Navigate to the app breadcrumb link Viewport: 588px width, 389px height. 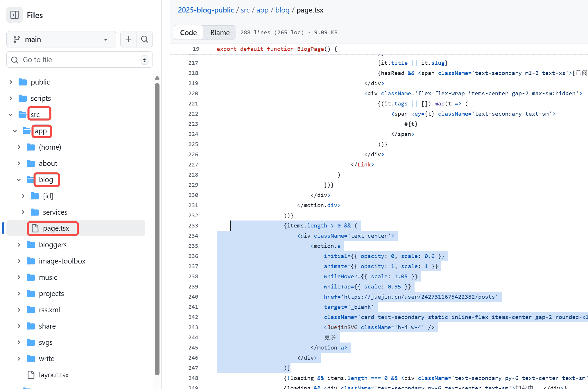[x=262, y=10]
